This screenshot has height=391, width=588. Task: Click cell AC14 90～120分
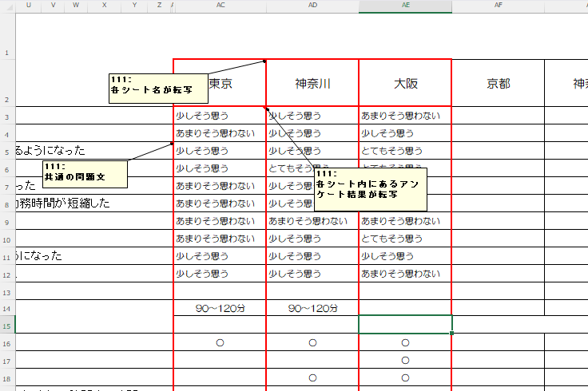pyautogui.click(x=220, y=308)
